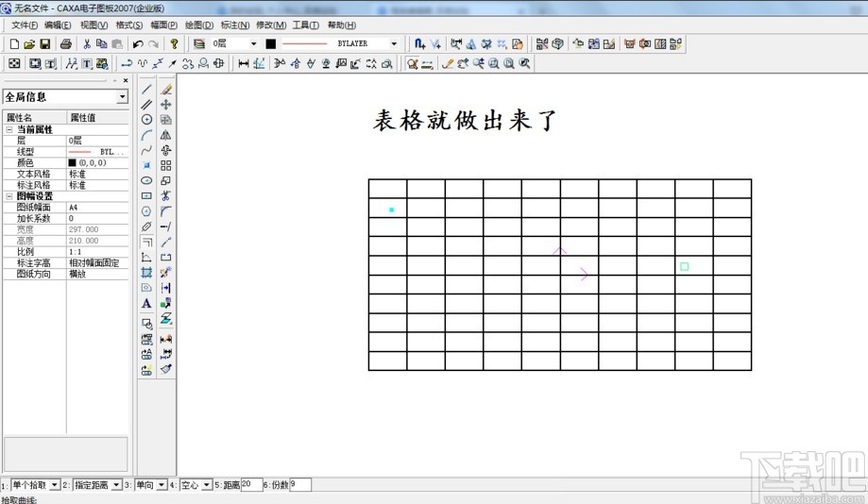Select the Fillet corner tool
Viewport: 868px width, 504px height.
[x=166, y=211]
